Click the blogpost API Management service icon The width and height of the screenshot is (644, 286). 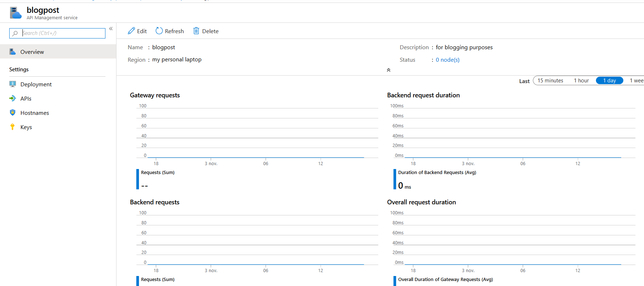(x=15, y=13)
